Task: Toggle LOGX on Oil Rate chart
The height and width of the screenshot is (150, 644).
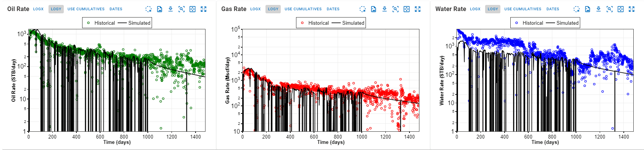Action: point(38,9)
